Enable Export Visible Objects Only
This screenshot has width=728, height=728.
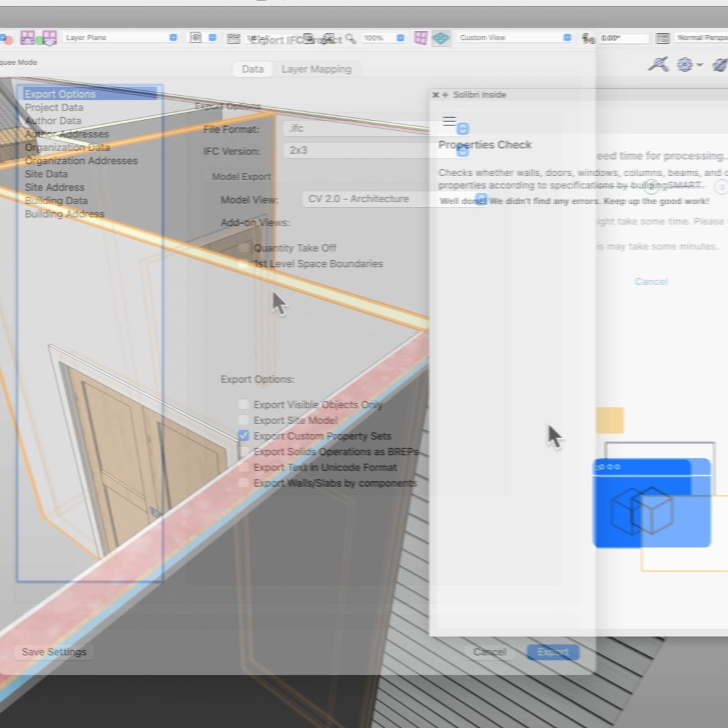coord(243,404)
